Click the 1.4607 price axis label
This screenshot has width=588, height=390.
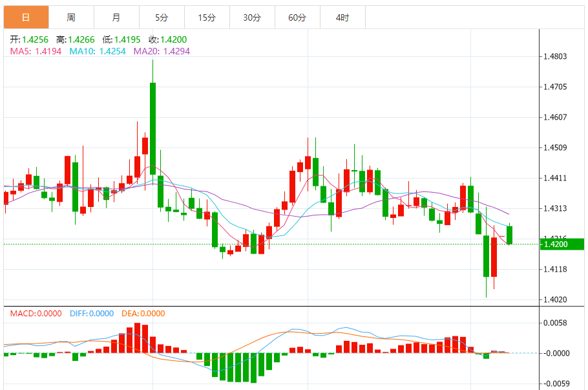pos(556,118)
